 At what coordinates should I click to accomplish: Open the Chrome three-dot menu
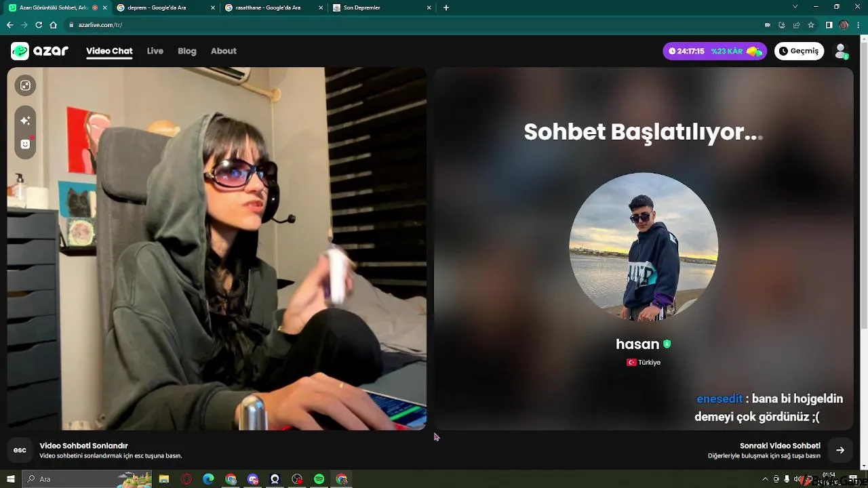[x=859, y=25]
